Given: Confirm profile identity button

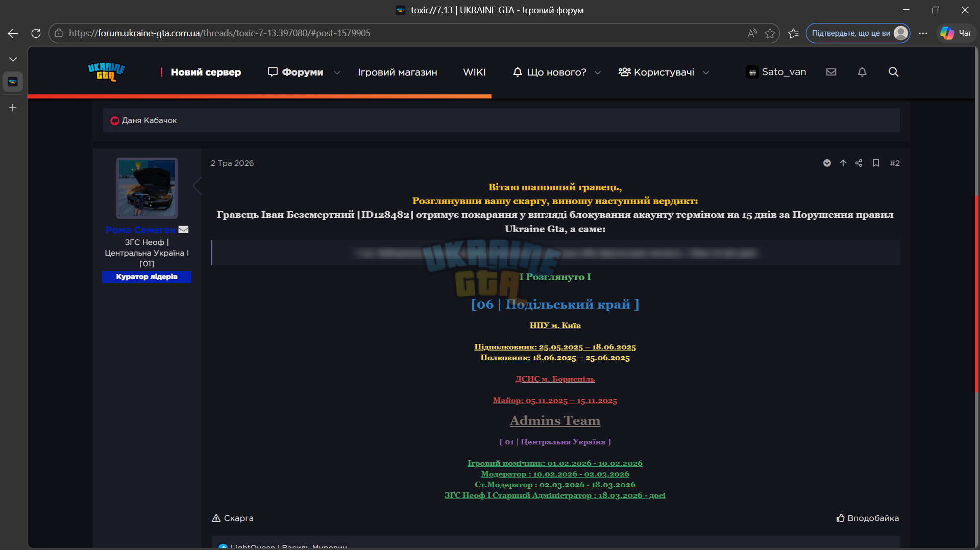Looking at the screenshot, I should (x=857, y=33).
